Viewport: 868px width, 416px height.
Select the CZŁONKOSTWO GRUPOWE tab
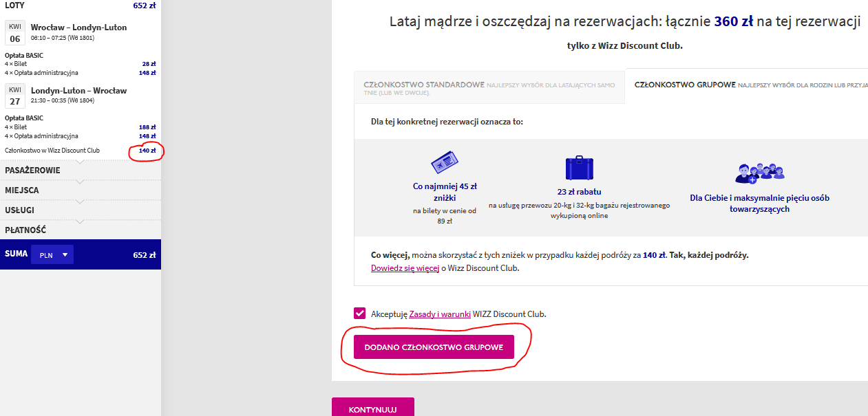coord(747,85)
